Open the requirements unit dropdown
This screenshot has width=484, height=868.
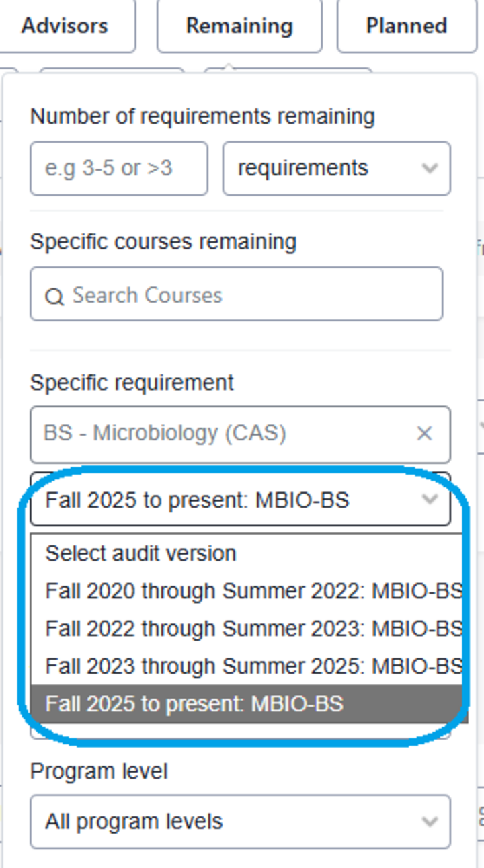click(x=336, y=169)
